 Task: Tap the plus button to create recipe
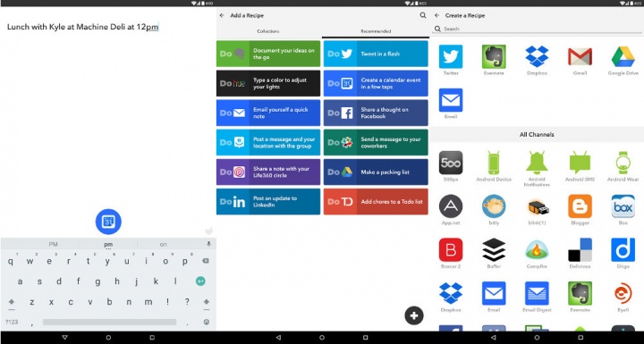pyautogui.click(x=414, y=315)
